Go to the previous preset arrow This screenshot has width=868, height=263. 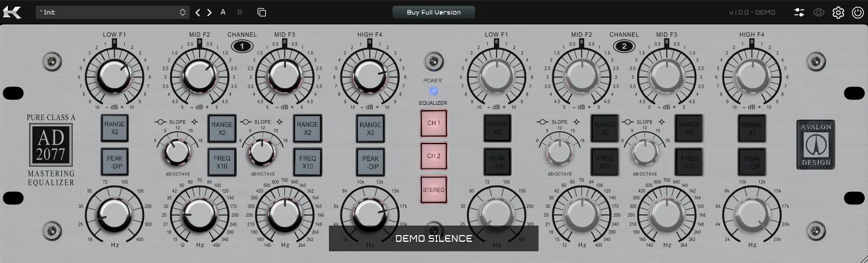pos(198,12)
